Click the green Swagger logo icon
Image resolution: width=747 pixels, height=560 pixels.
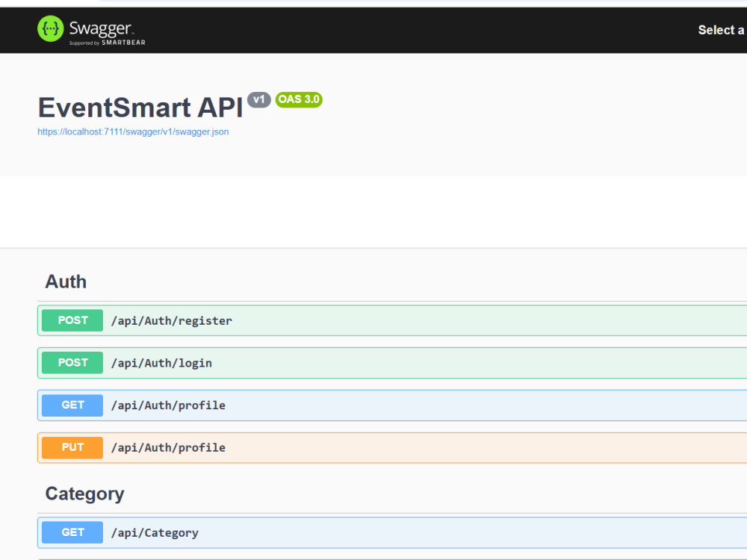(x=51, y=28)
